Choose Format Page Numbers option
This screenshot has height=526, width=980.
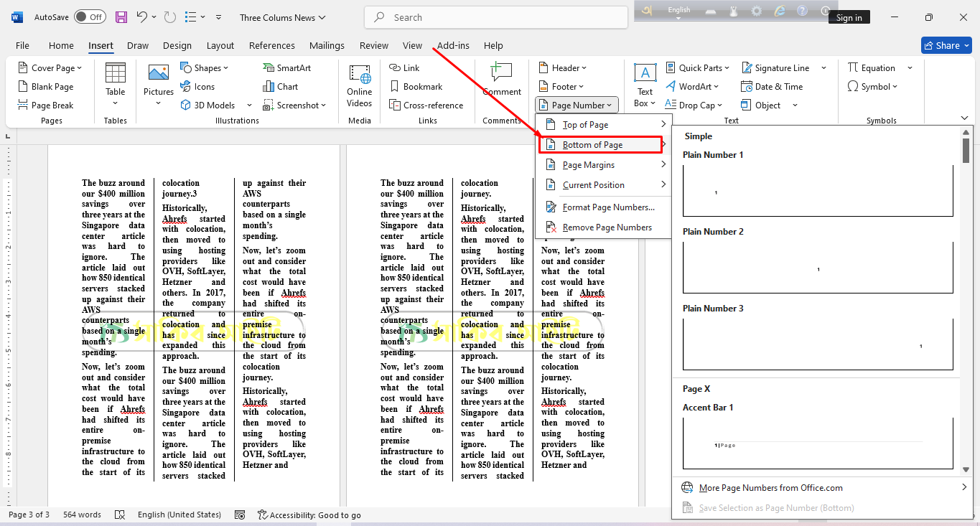tap(607, 207)
